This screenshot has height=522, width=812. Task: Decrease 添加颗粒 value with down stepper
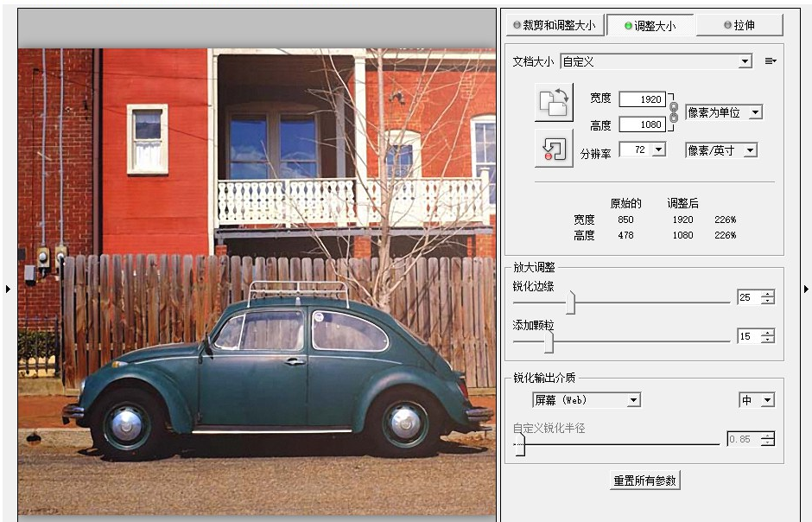(768, 340)
